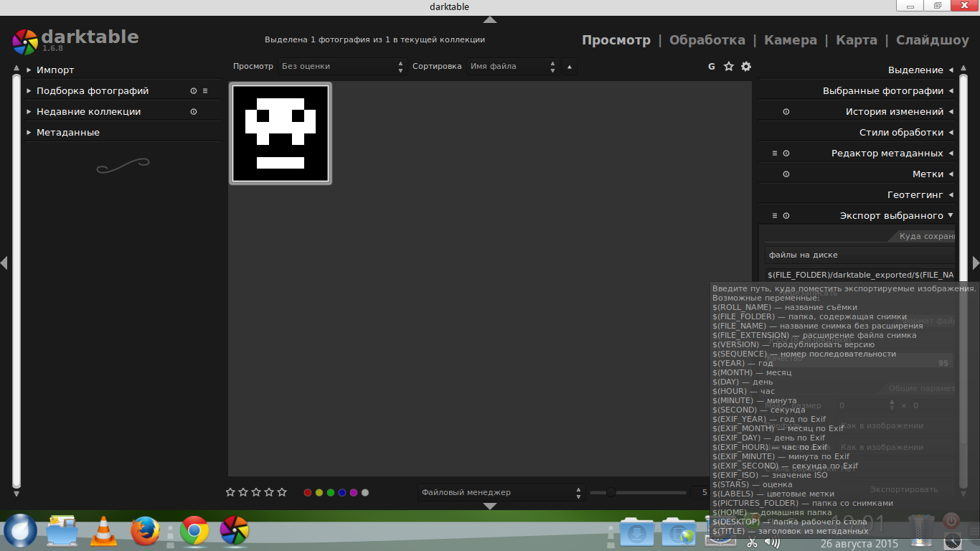Switch to the Карта view
Viewport: 980px width, 551px height.
pyautogui.click(x=856, y=40)
